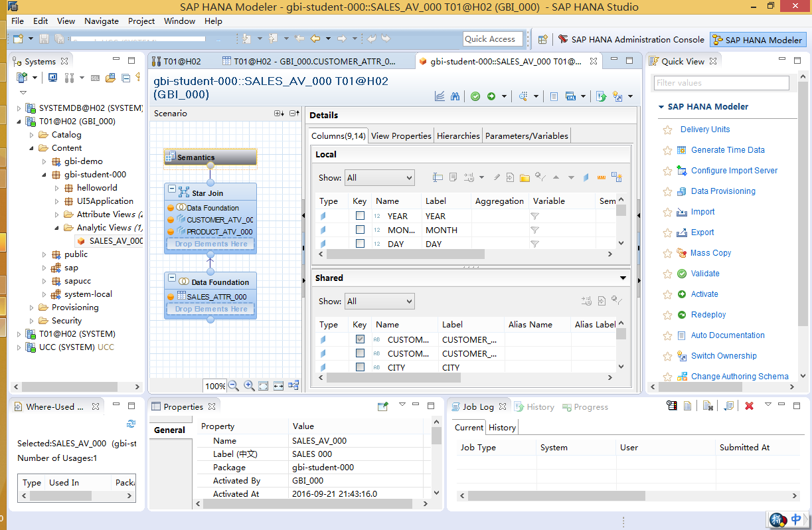Click the Semantics node in the scenario

(x=210, y=157)
